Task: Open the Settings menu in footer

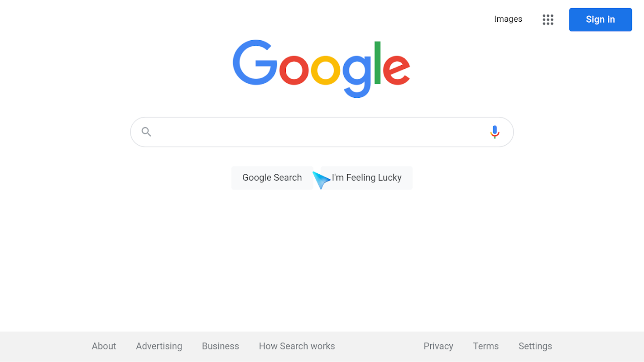Action: (535, 346)
